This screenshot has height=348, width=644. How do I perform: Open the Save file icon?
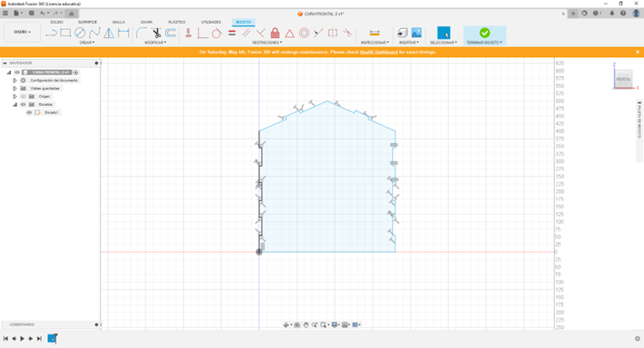(x=31, y=13)
